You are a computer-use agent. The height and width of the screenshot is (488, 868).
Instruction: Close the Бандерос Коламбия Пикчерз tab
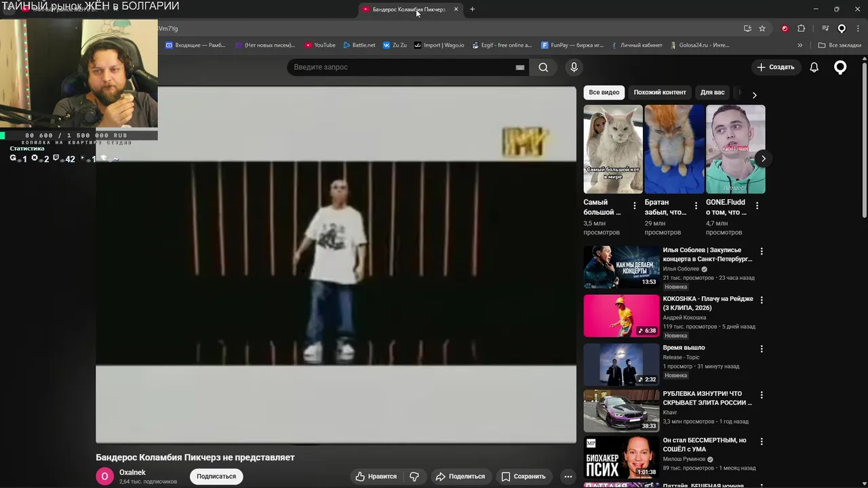pos(456,9)
